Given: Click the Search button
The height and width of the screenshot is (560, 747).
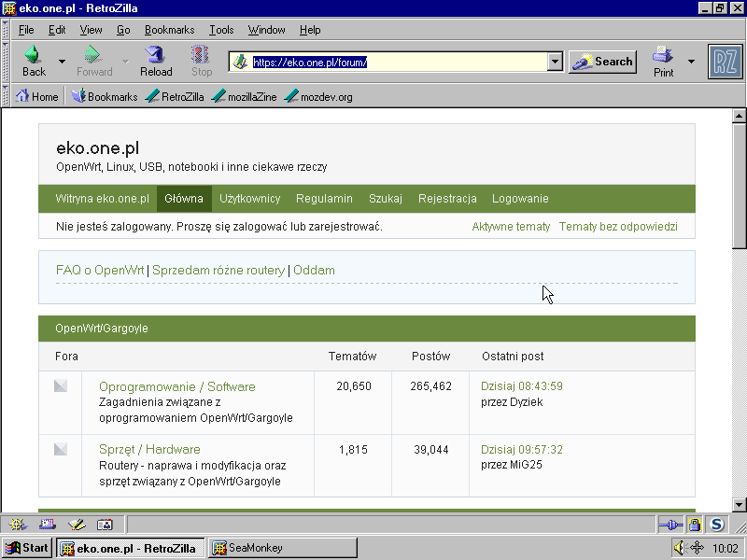Looking at the screenshot, I should 602,62.
